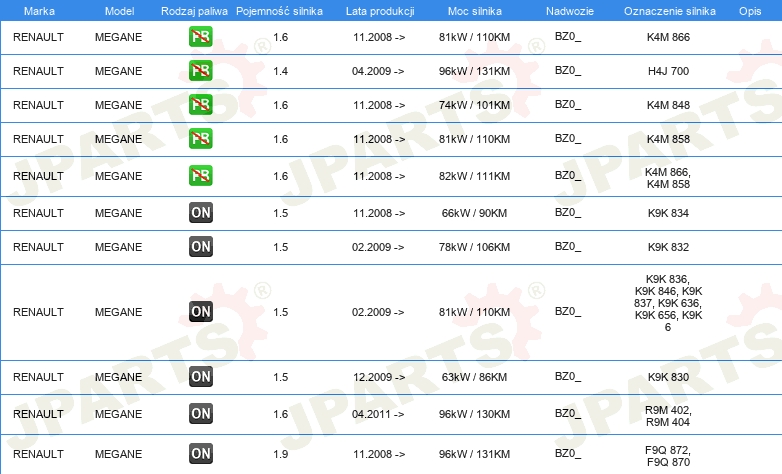Click the 63kW / 86KM power value
782x474 pixels.
point(474,377)
